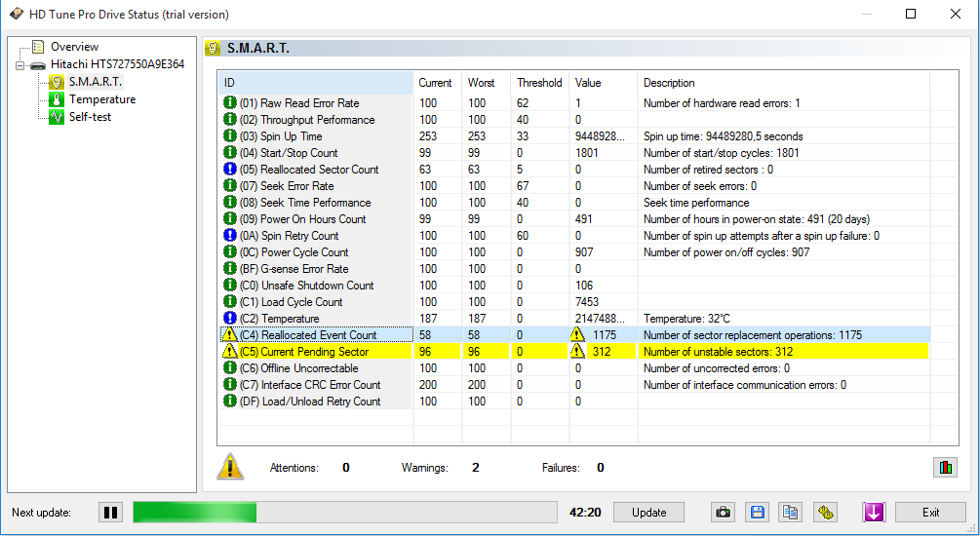Click the Worst column header
Image resolution: width=980 pixels, height=536 pixels.
tap(487, 83)
